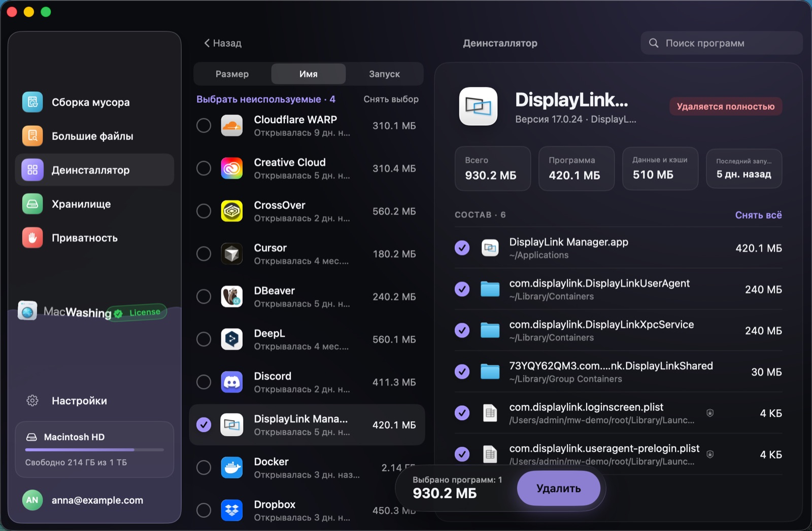This screenshot has width=812, height=531.
Task: Uncheck DisplayLink Manager in the app list
Action: 204,424
